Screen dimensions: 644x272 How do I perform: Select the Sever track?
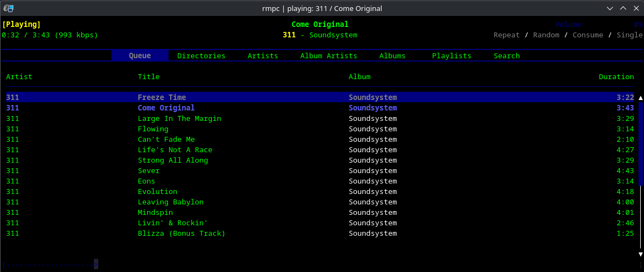point(320,170)
